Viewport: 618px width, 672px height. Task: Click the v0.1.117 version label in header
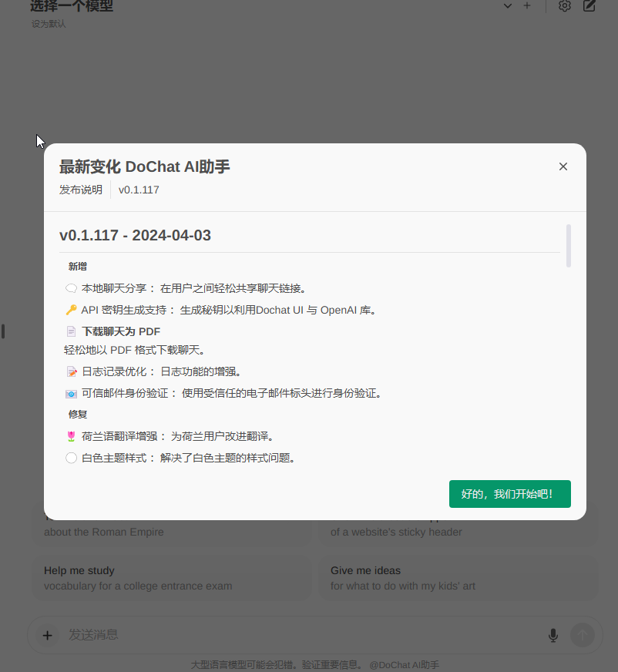click(139, 190)
